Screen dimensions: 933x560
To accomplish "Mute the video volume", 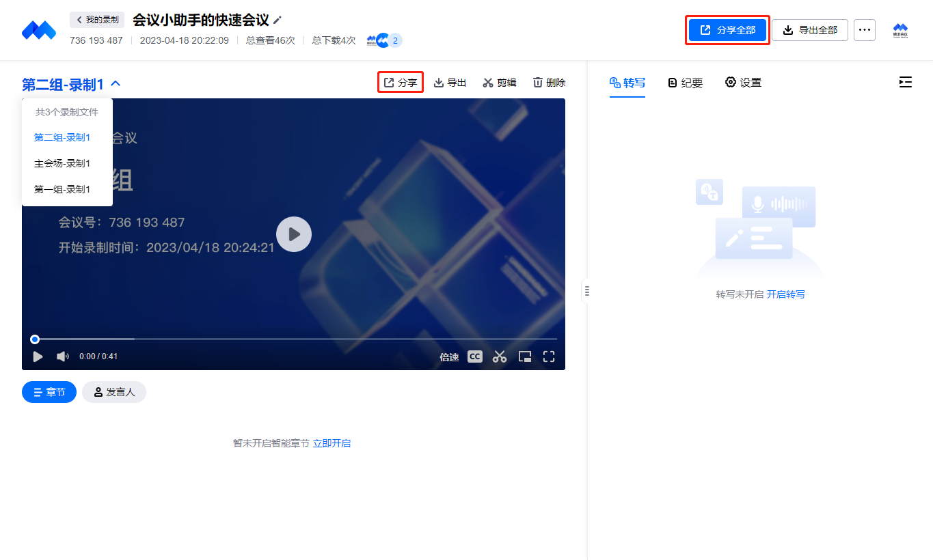I will (x=63, y=356).
